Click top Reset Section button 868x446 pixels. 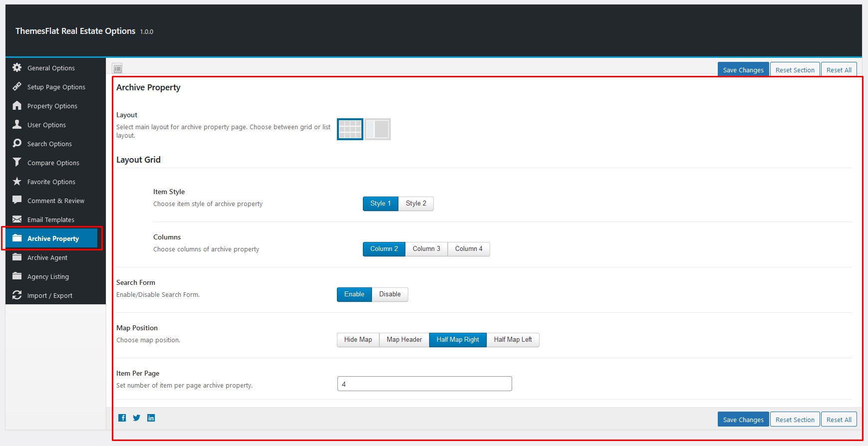tap(795, 70)
